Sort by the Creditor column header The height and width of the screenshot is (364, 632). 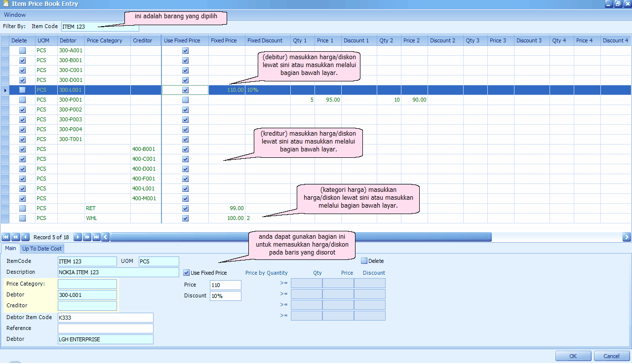(146, 40)
